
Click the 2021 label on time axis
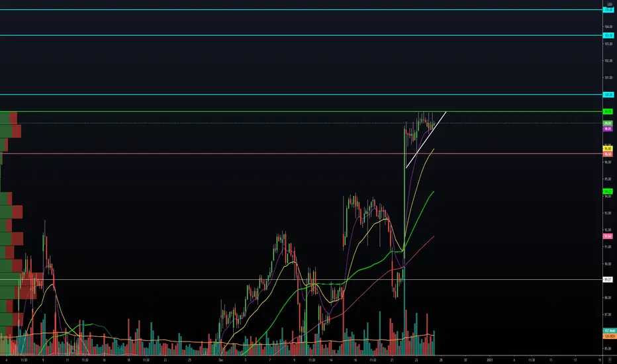click(490, 360)
